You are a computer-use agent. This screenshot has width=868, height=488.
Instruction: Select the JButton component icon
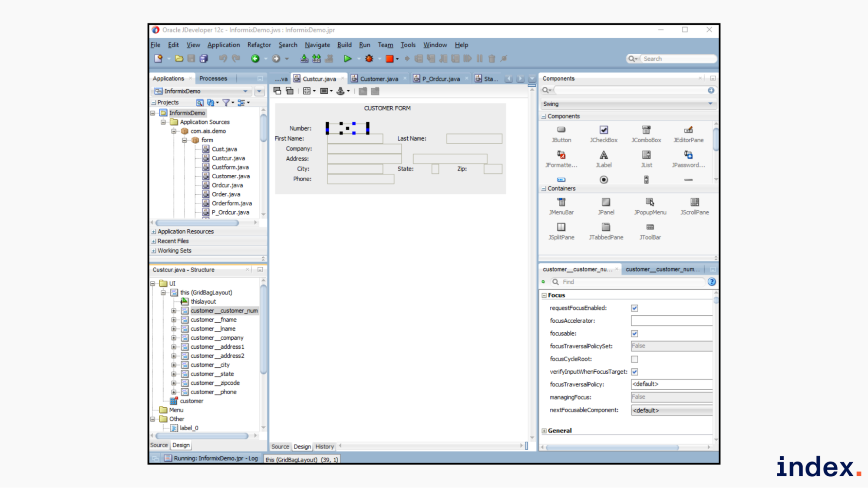pyautogui.click(x=561, y=130)
